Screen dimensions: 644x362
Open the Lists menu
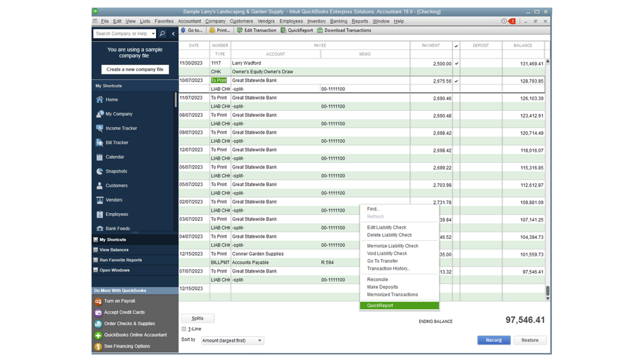click(x=145, y=21)
